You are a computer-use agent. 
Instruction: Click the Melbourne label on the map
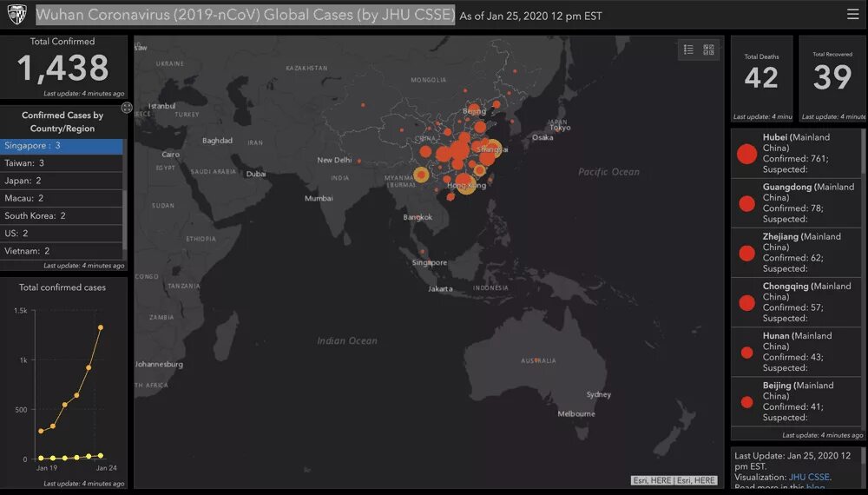(576, 413)
